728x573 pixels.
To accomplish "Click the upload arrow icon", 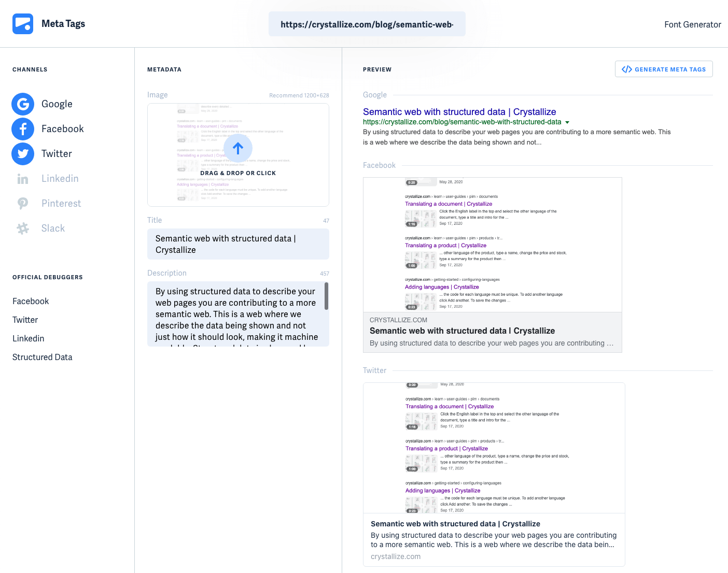I will 238,149.
